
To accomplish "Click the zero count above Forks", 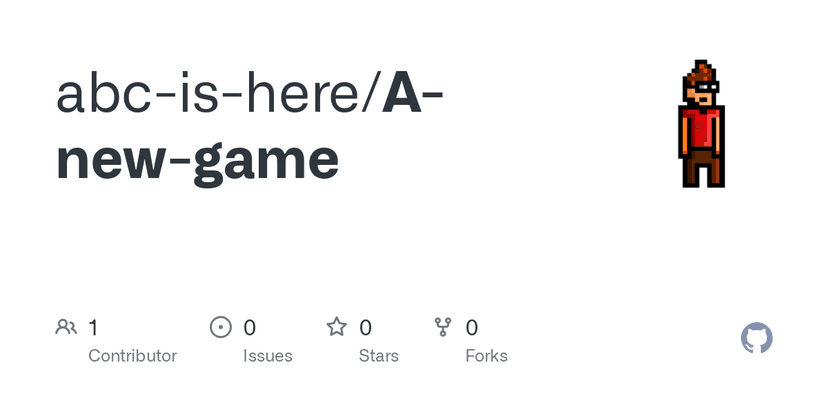I will [472, 328].
